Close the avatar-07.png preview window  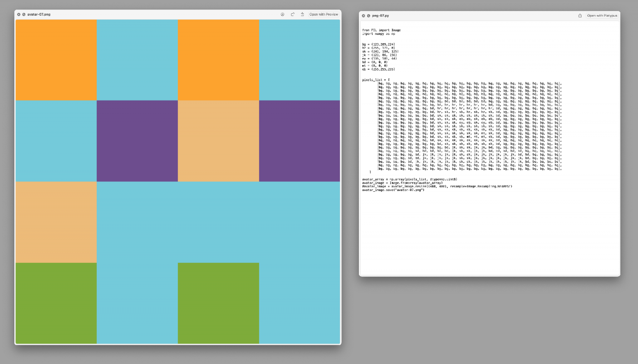pyautogui.click(x=19, y=14)
